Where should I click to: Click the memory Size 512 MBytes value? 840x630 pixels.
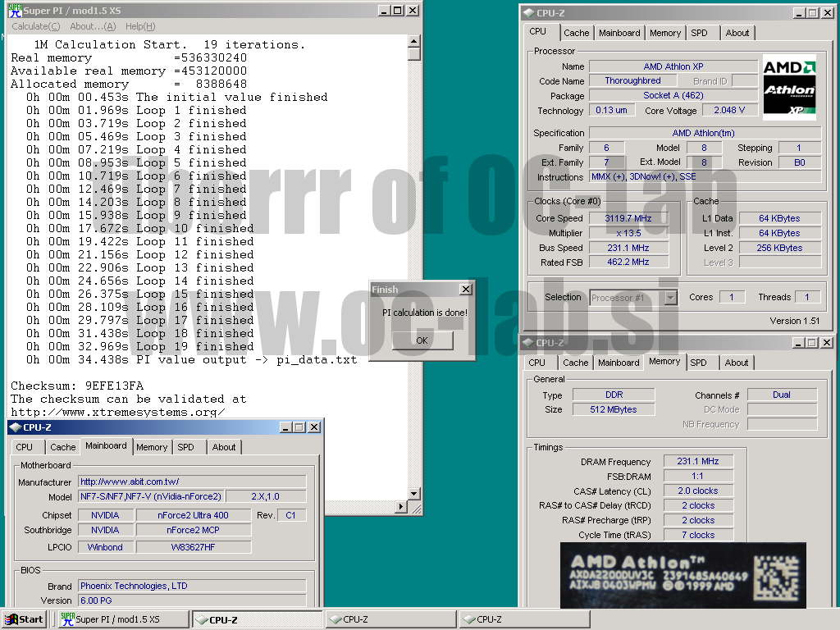pos(614,409)
